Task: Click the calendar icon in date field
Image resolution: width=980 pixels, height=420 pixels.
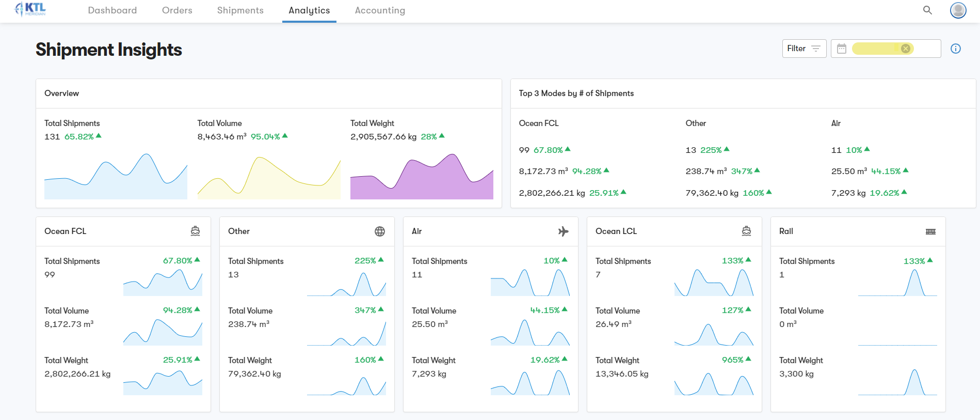Action: pyautogui.click(x=842, y=49)
